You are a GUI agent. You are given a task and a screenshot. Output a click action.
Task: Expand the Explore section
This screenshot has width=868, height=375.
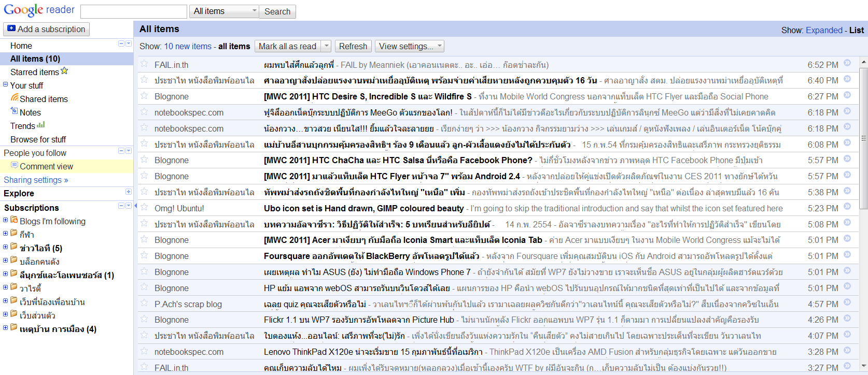[129, 192]
